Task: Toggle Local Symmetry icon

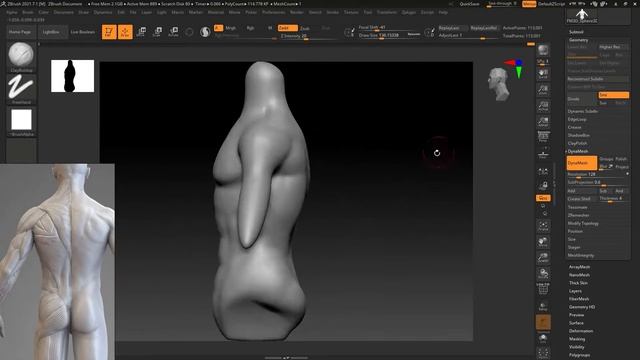Action: click(x=543, y=171)
